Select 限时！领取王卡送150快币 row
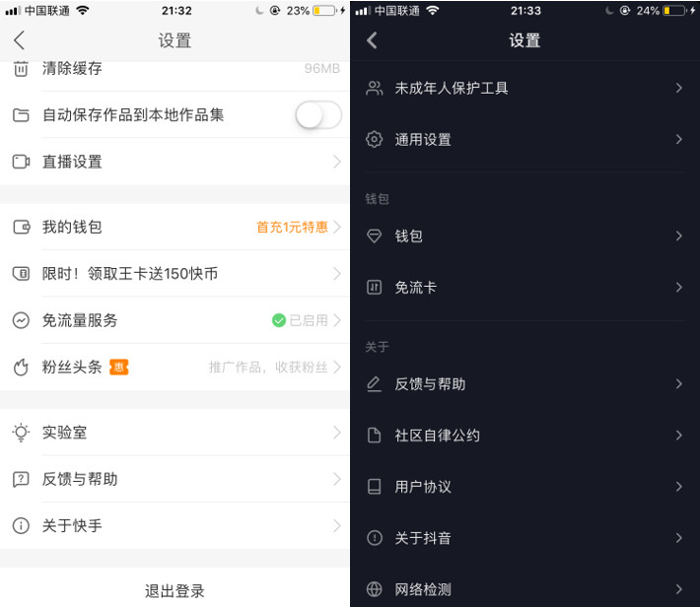Image resolution: width=700 pixels, height=607 pixels. coord(175,274)
